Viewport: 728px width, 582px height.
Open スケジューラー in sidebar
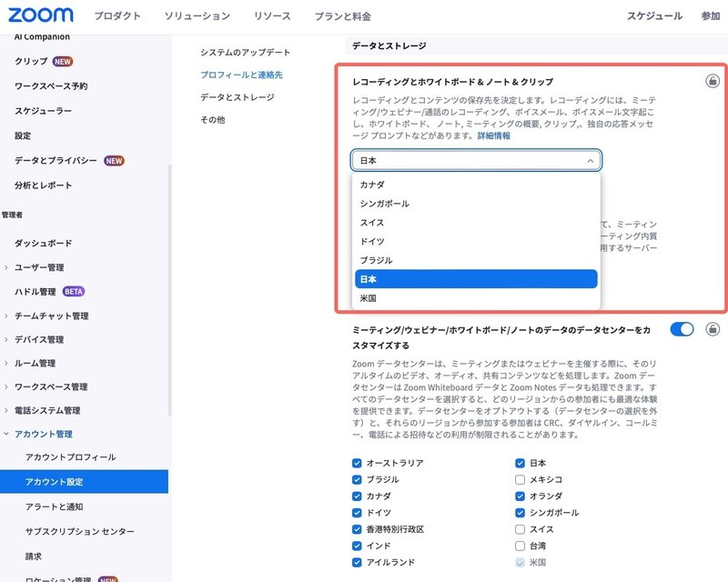pyautogui.click(x=43, y=111)
